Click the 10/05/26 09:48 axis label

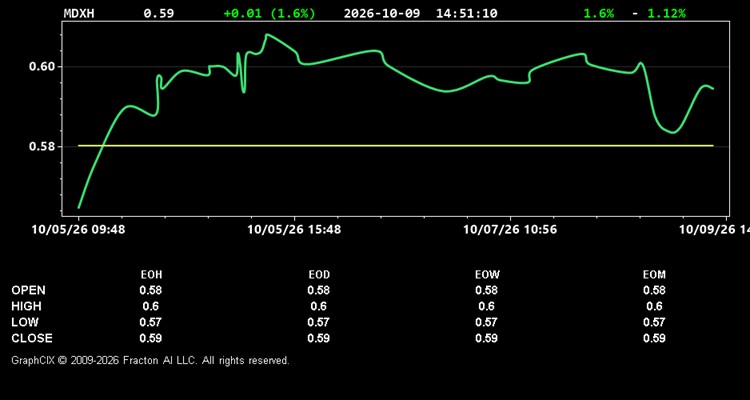pyautogui.click(x=78, y=230)
